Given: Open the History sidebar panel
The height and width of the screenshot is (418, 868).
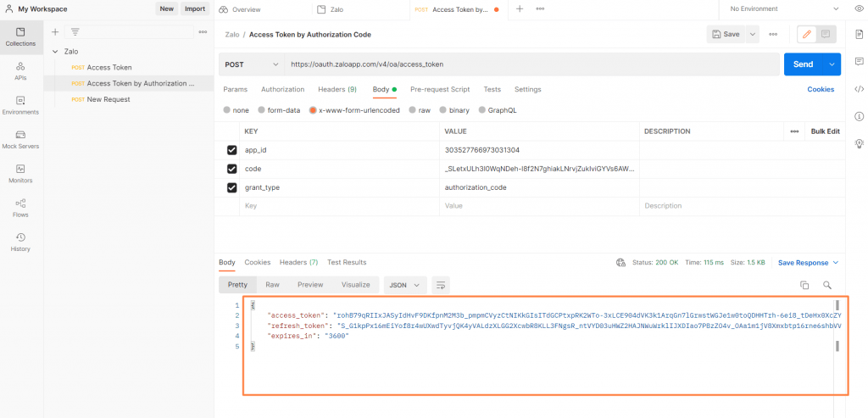Looking at the screenshot, I should pos(20,242).
